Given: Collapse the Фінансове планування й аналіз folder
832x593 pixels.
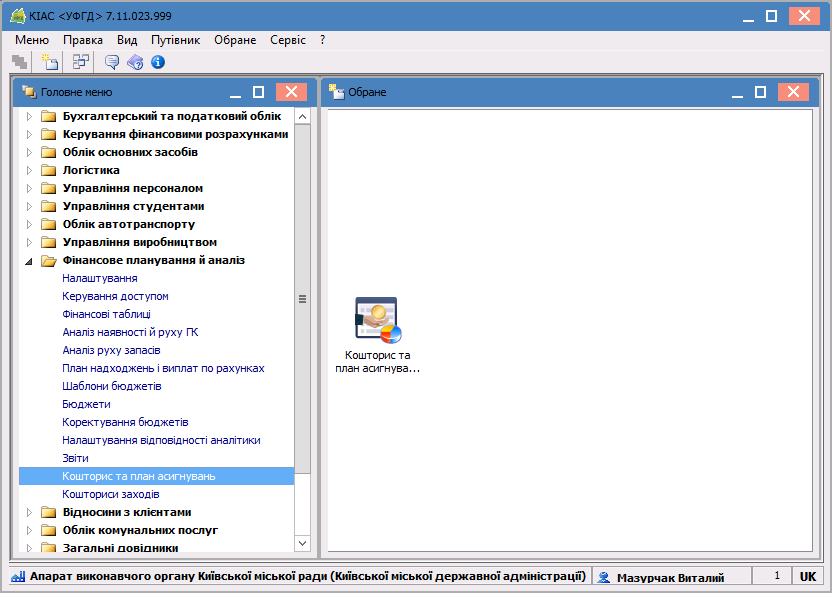Looking at the screenshot, I should pos(29,260).
